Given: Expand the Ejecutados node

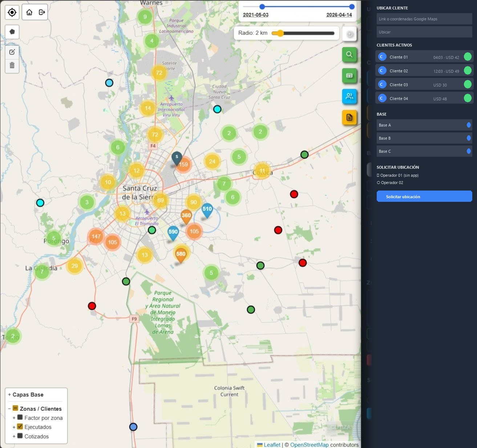Looking at the screenshot, I should pyautogui.click(x=14, y=427).
